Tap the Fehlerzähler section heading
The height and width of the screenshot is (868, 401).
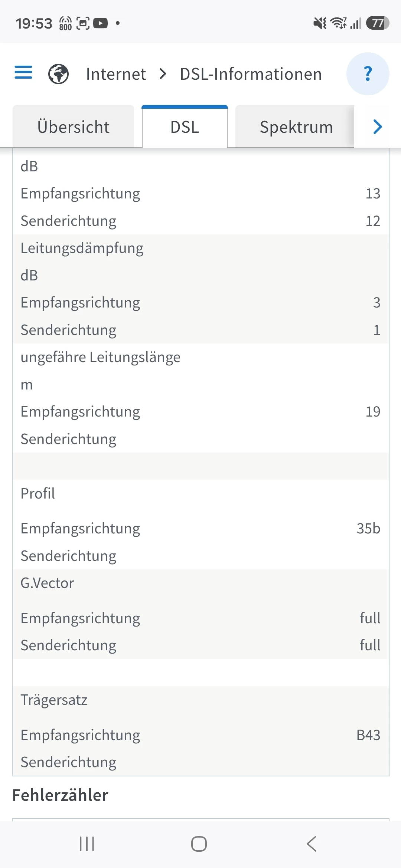pyautogui.click(x=60, y=795)
